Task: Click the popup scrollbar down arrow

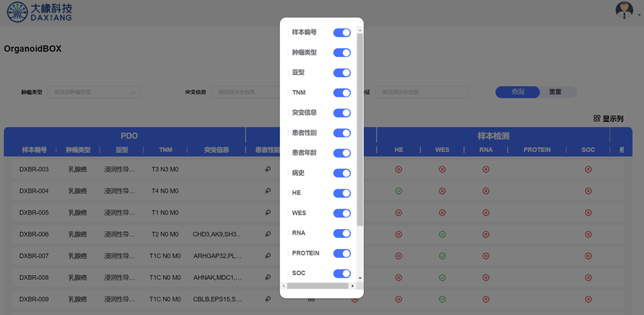Action: click(361, 278)
